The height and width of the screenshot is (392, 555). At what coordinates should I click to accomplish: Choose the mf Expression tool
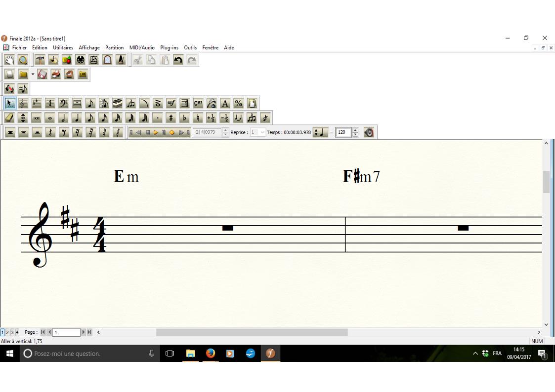171,103
